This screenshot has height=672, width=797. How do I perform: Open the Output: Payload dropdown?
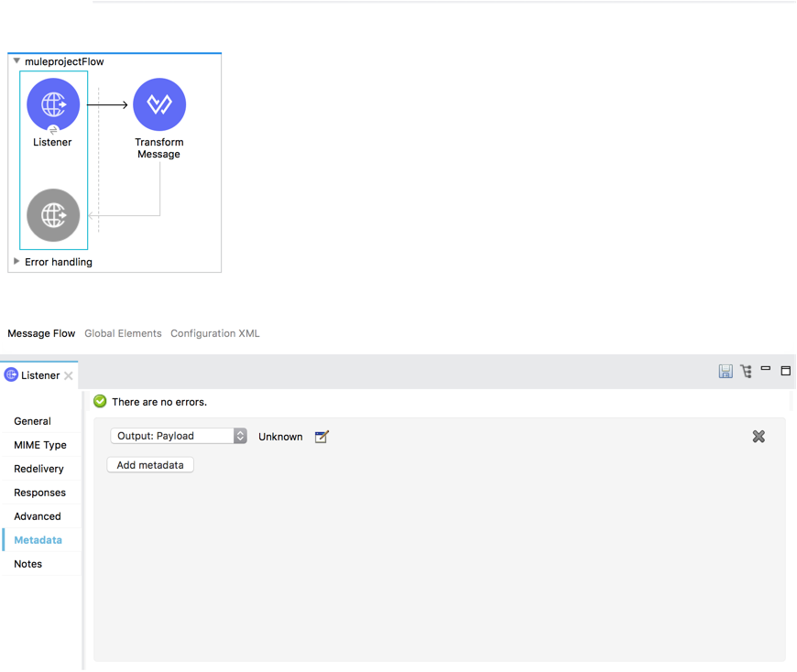tap(239, 436)
